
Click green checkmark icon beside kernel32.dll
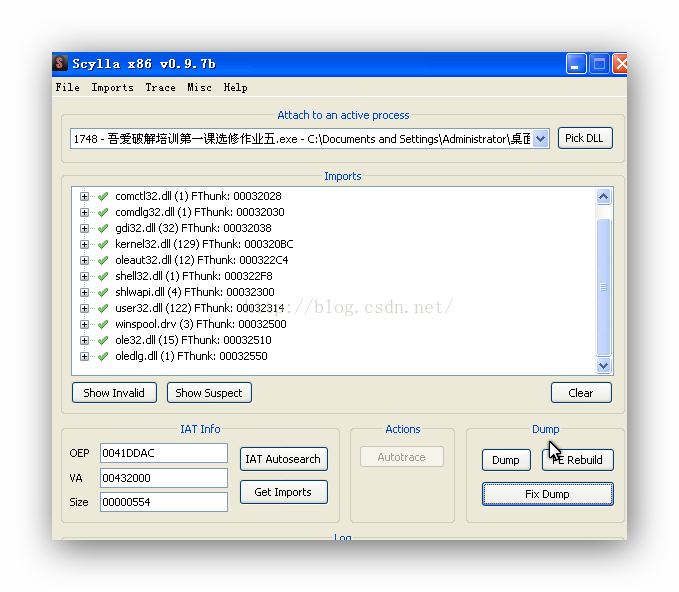103,244
